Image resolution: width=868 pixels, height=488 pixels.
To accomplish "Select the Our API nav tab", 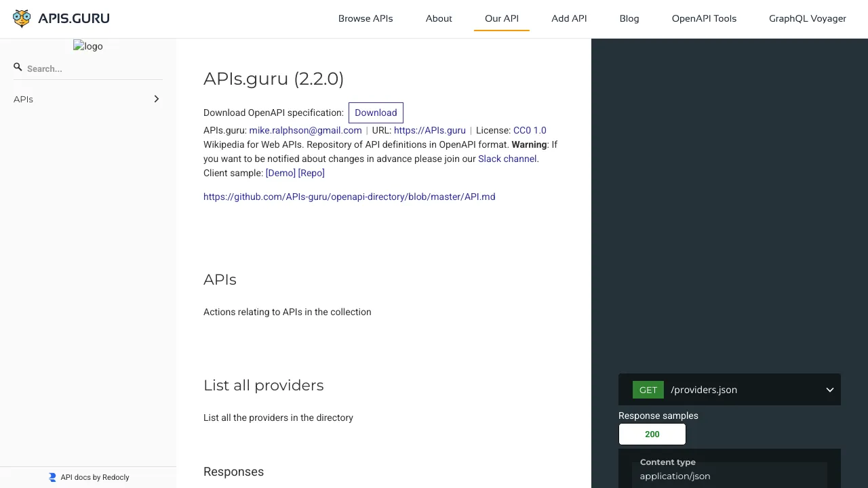I will click(502, 18).
